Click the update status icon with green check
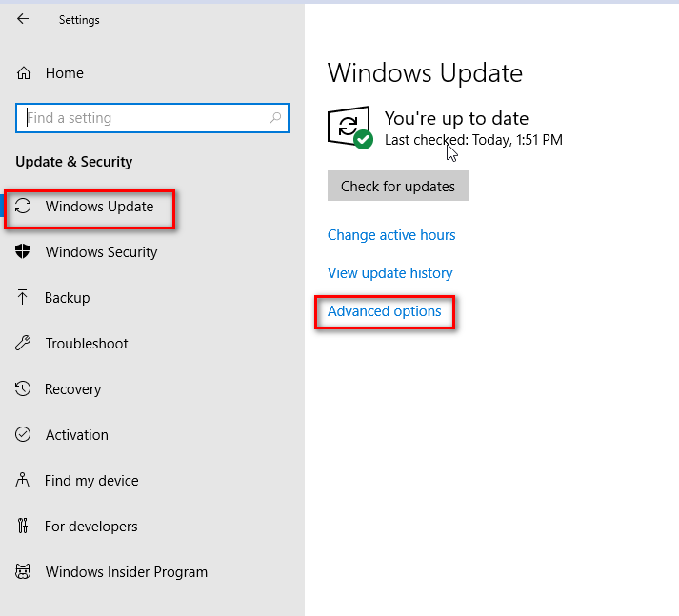This screenshot has height=616, width=679. tap(349, 128)
